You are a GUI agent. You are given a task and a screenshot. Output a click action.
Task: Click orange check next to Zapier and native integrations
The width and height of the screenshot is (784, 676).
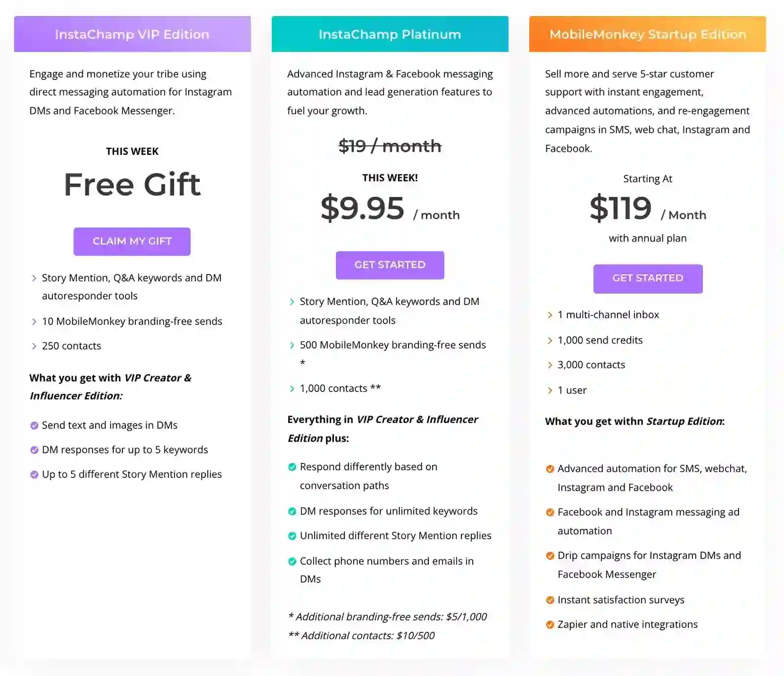coord(550,625)
